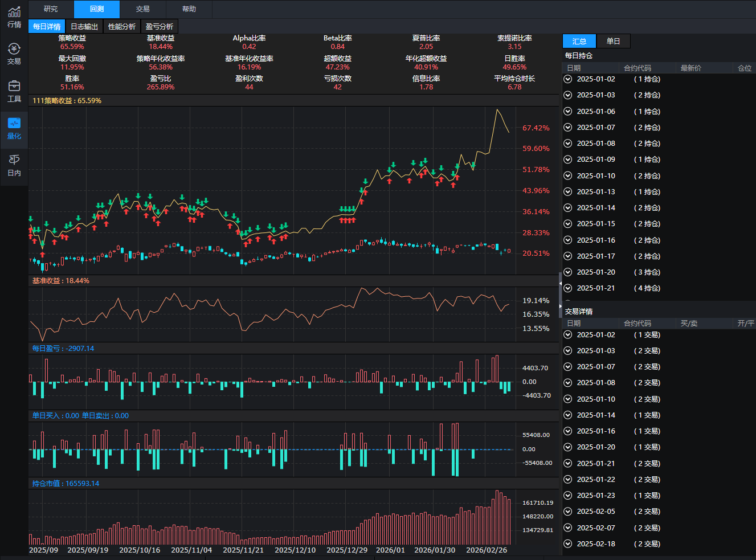Click the 合约代码 column header in 每日持仓
Screen dimensions: 756x560
pyautogui.click(x=637, y=68)
